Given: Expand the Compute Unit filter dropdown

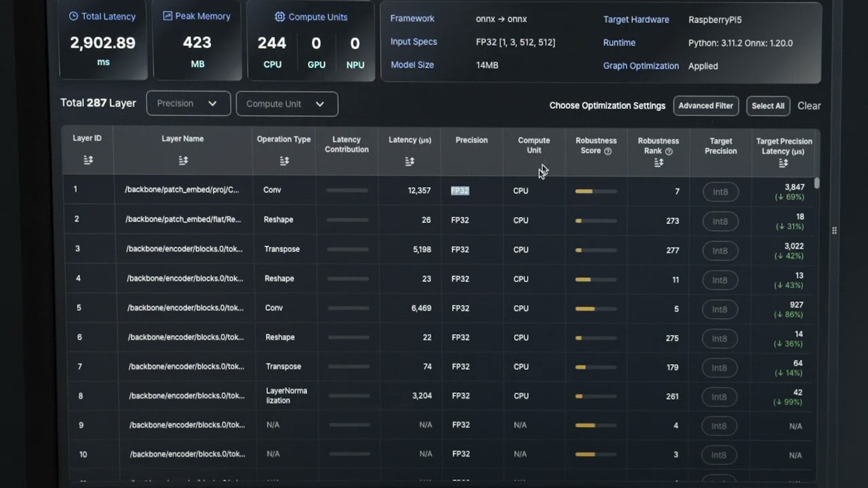Looking at the screenshot, I should click(x=286, y=104).
